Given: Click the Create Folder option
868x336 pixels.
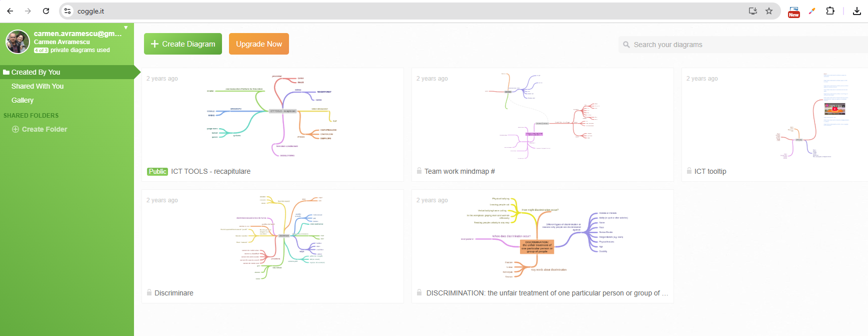Looking at the screenshot, I should 44,129.
